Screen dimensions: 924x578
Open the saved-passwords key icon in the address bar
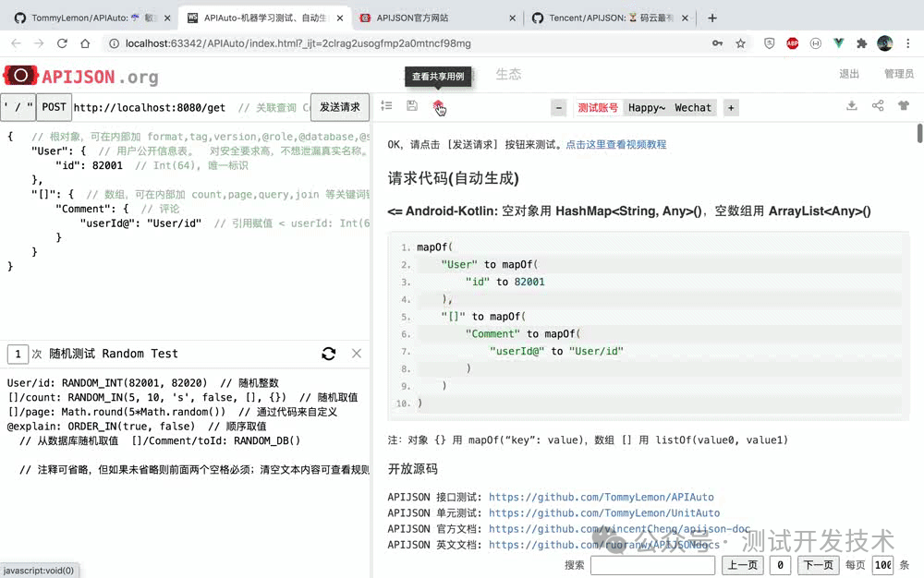717,43
